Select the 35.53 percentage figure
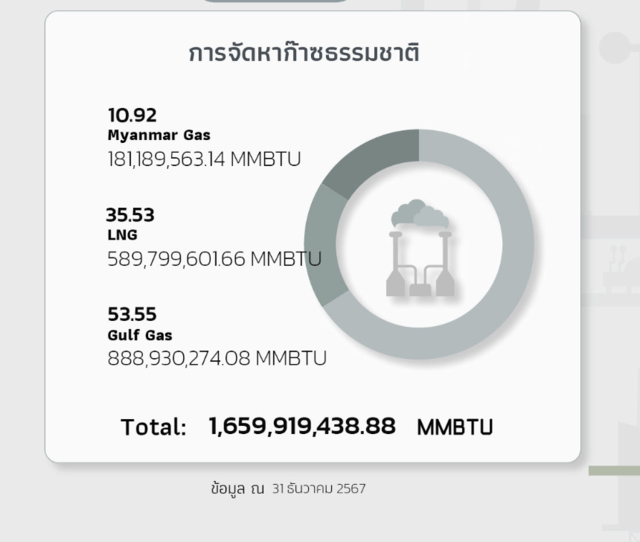 [130, 215]
